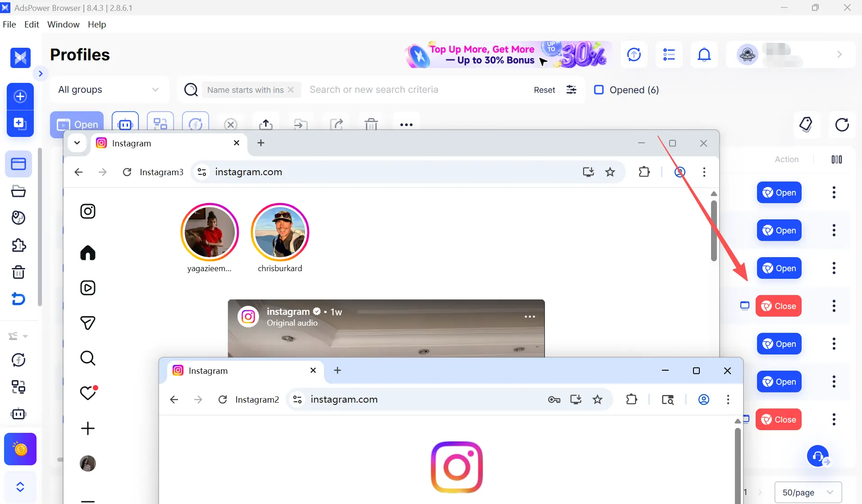Open the Help menu

click(x=97, y=24)
